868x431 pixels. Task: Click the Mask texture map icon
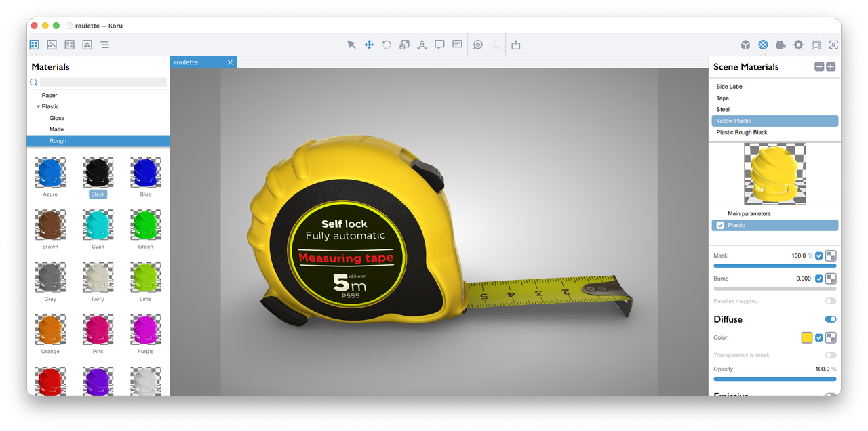[x=831, y=256]
